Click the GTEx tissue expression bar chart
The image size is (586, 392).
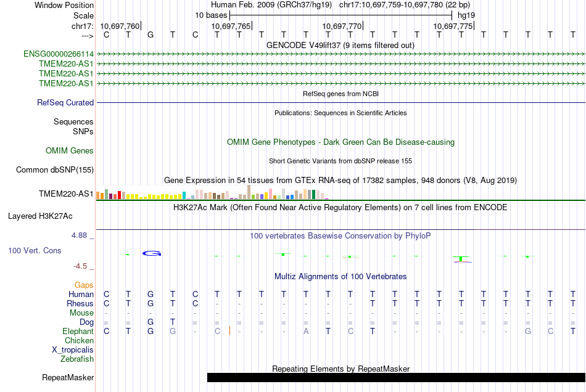212,193
